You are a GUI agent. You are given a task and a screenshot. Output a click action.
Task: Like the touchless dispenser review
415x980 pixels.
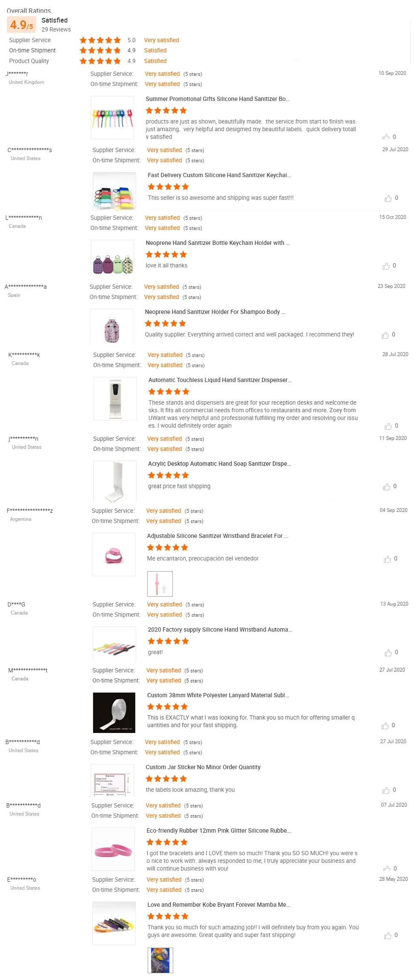click(x=388, y=426)
